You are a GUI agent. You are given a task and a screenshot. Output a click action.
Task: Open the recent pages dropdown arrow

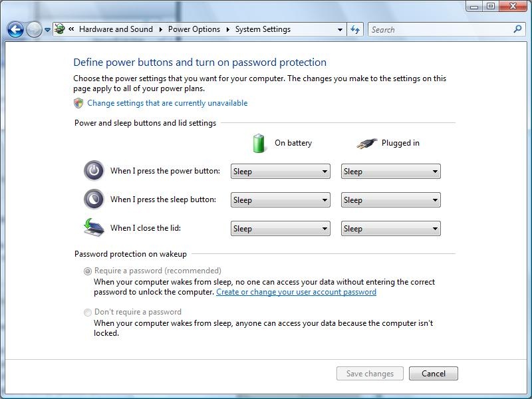(47, 30)
